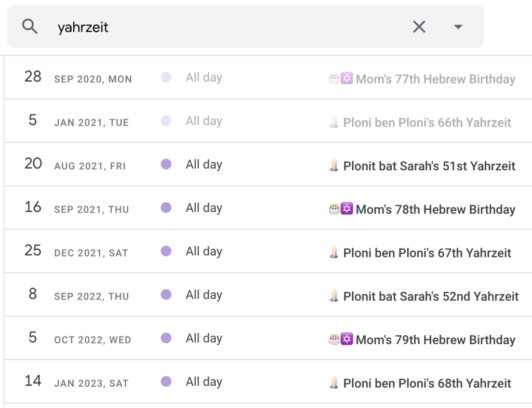532x408 pixels.
Task: Click the candle icon on 52nd Yahrzeit
Action: point(334,296)
